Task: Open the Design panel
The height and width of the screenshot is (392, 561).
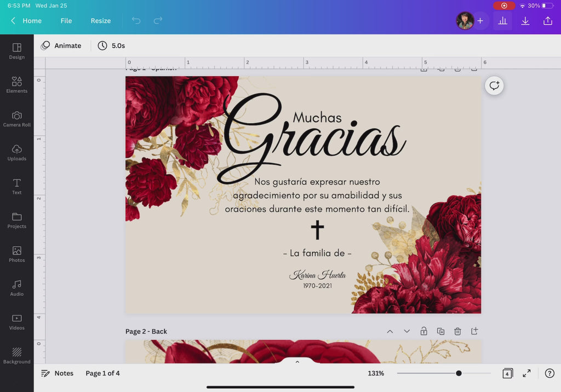Action: (x=17, y=51)
